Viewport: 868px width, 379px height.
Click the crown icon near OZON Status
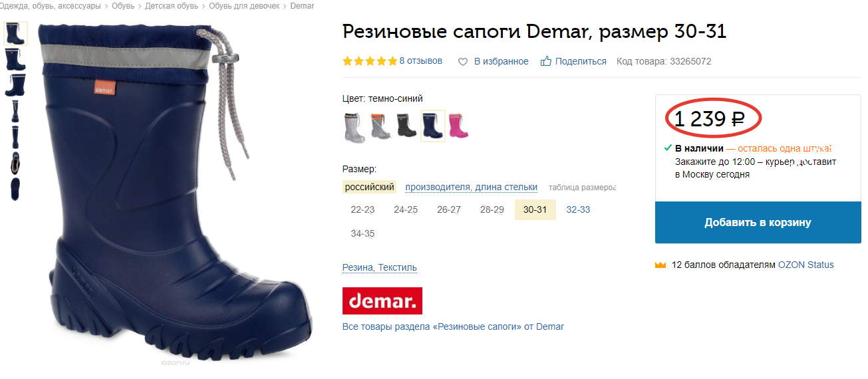[x=660, y=265]
